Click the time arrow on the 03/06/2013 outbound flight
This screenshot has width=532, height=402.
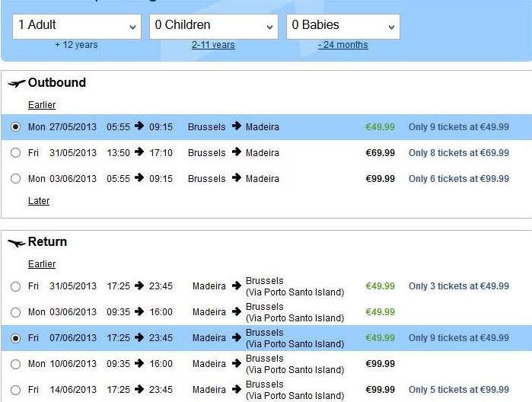pyautogui.click(x=139, y=178)
